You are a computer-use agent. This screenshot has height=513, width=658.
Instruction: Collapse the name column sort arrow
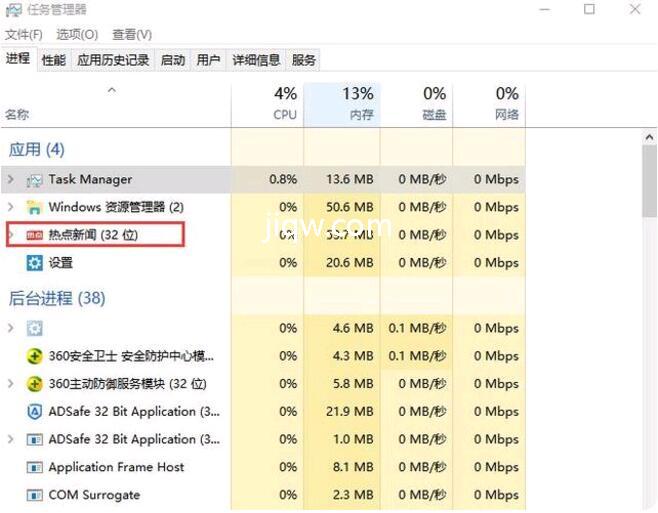click(112, 91)
